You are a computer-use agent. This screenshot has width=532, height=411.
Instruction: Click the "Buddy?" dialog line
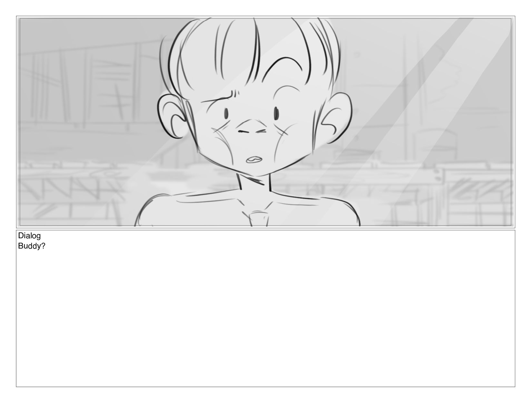point(32,246)
